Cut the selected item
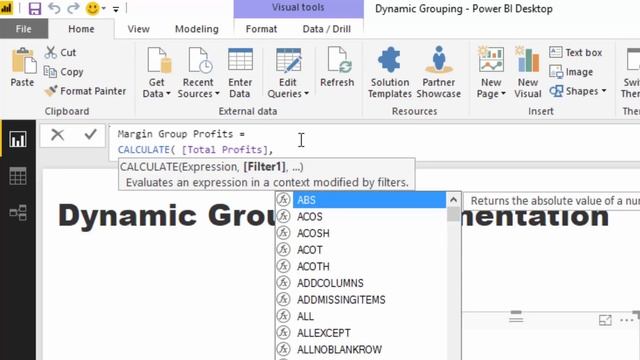The image size is (640, 360). pyautogui.click(x=60, y=53)
